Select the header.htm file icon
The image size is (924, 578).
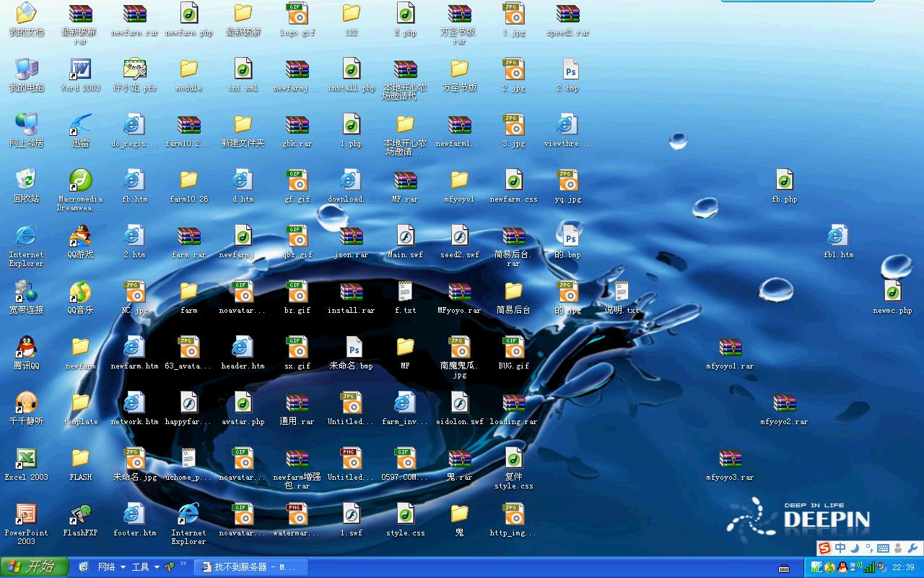pos(243,353)
